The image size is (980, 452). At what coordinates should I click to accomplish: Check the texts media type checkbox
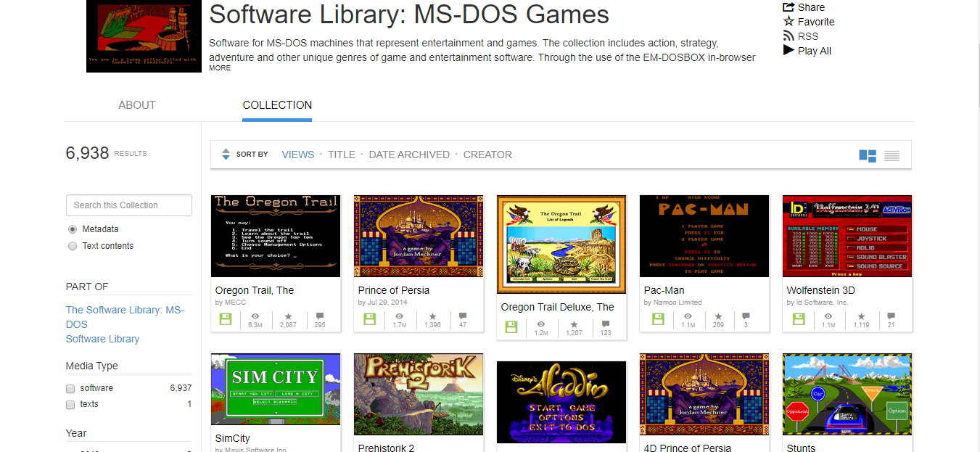(x=70, y=404)
